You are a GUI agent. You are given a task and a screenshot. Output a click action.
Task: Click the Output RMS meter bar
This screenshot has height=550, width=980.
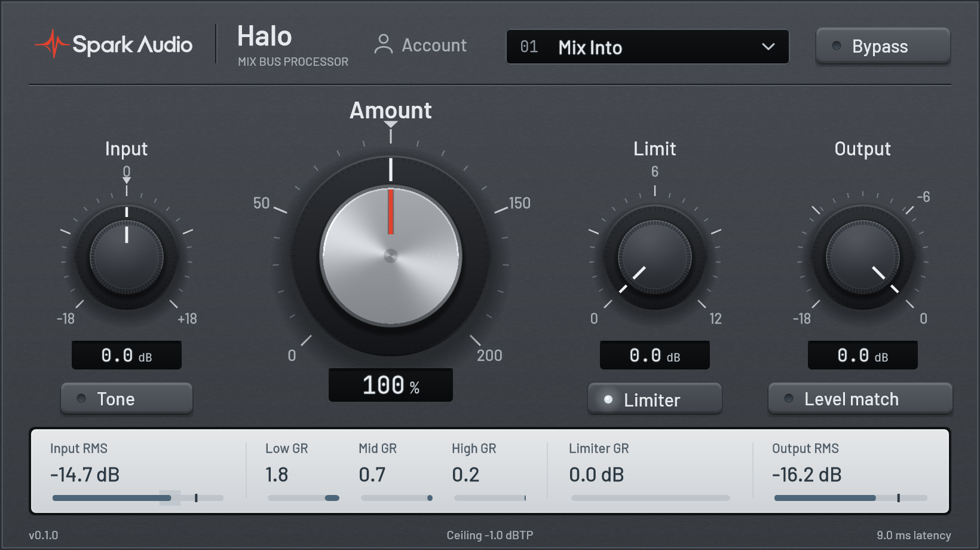coord(851,497)
